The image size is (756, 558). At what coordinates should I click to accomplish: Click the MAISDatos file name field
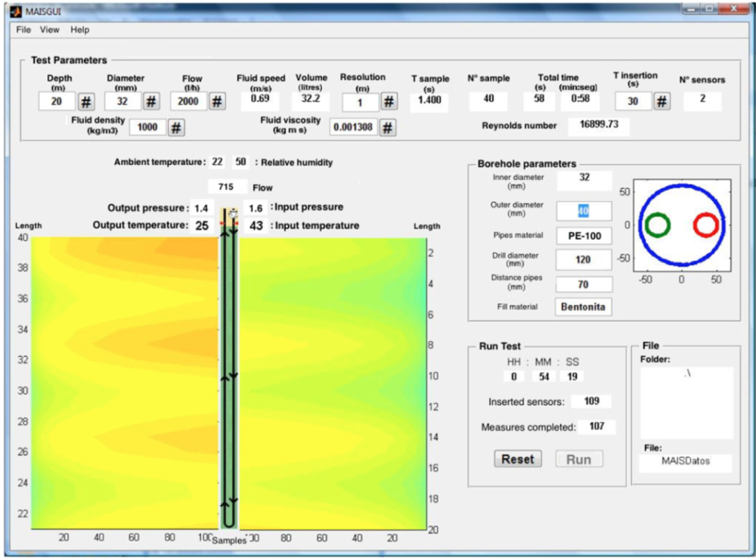[685, 462]
